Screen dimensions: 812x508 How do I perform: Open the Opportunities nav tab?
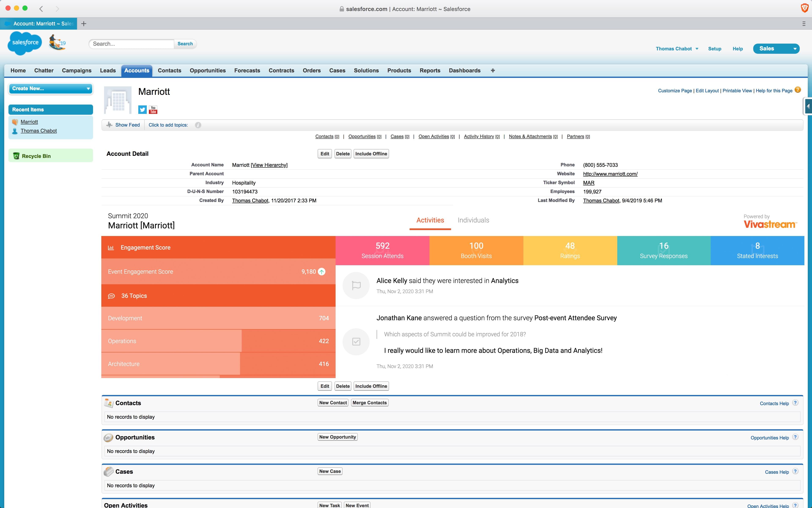point(207,70)
